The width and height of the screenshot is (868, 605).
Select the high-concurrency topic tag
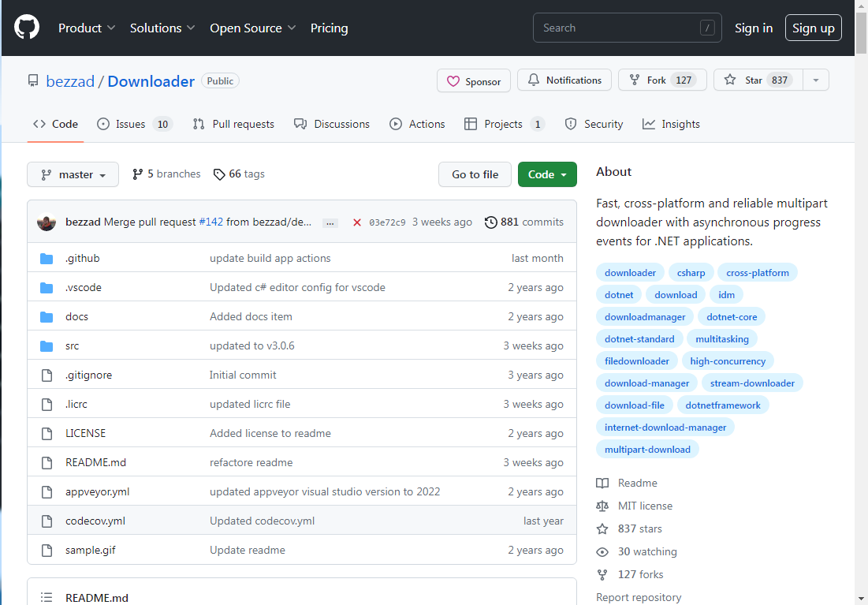pos(728,361)
